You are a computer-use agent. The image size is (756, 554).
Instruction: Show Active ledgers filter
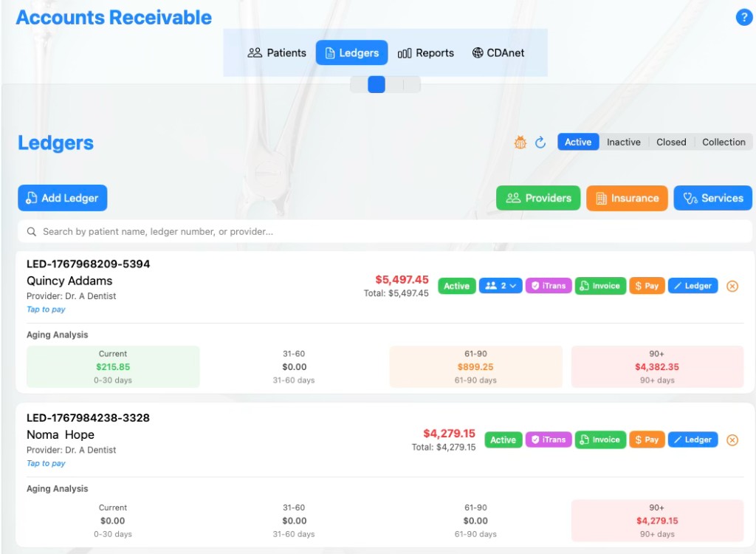pos(578,142)
